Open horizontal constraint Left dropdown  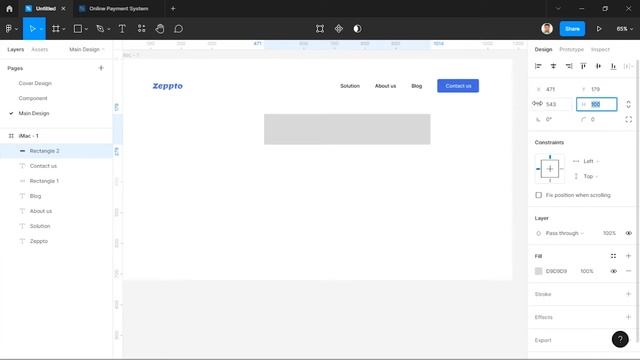pyautogui.click(x=591, y=161)
